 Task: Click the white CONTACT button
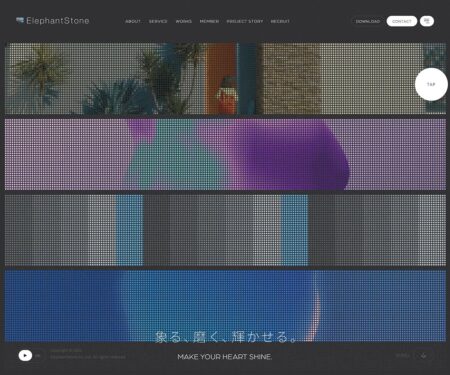402,21
